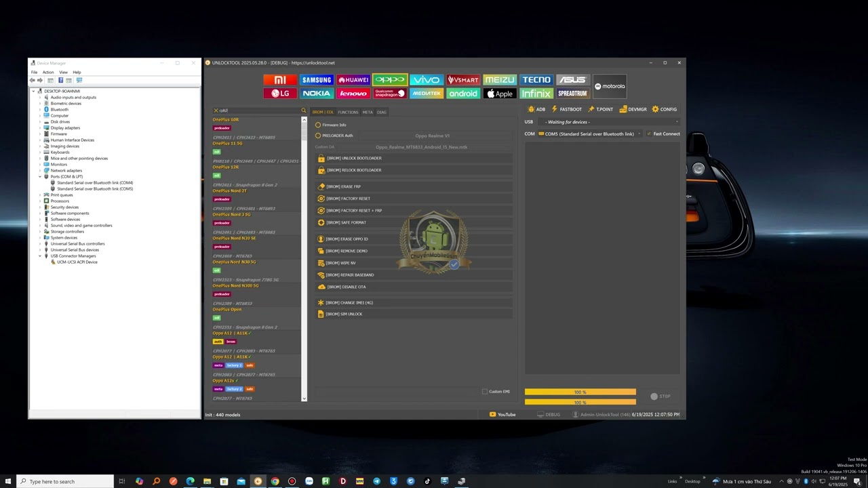The width and height of the screenshot is (868, 488).
Task: Open DEVMGR device manager shortcut
Action: click(x=633, y=109)
